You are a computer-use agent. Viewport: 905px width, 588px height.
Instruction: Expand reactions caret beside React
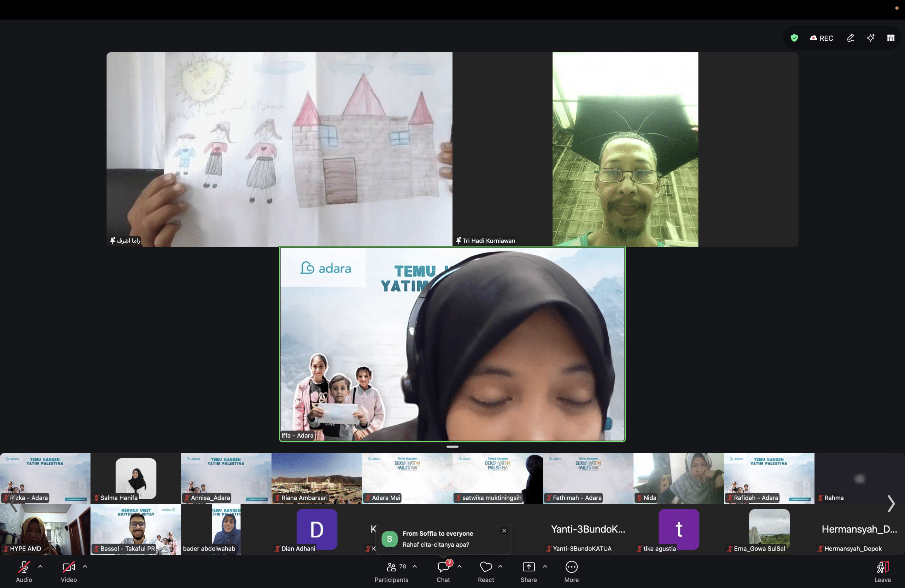(501, 566)
